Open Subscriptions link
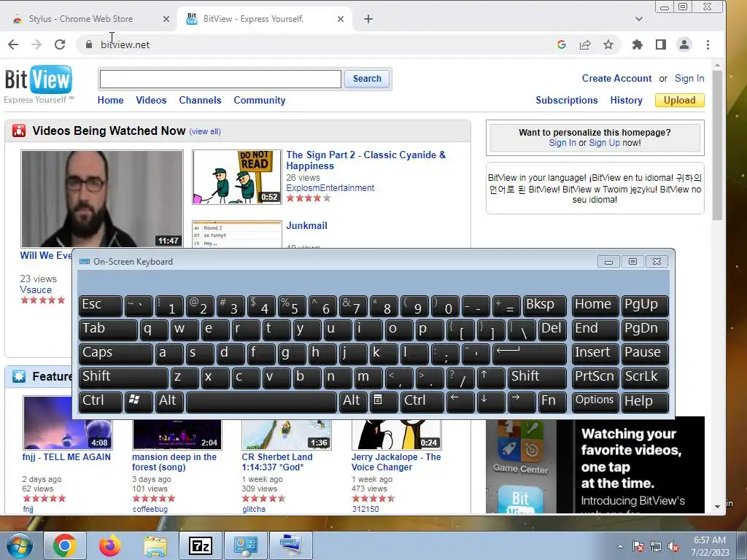This screenshot has width=747, height=560. pos(566,101)
